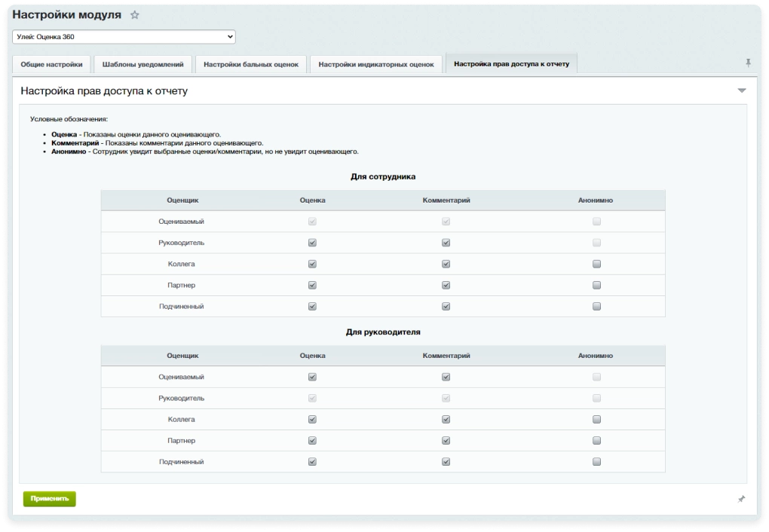Enable manager table Анонимно for Партнер
The width and height of the screenshot is (769, 532).
click(x=596, y=440)
